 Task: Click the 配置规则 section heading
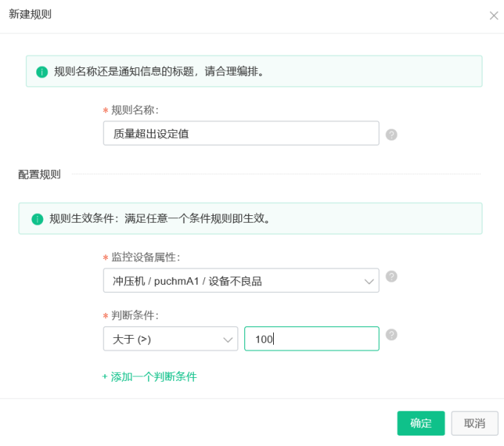(x=39, y=175)
